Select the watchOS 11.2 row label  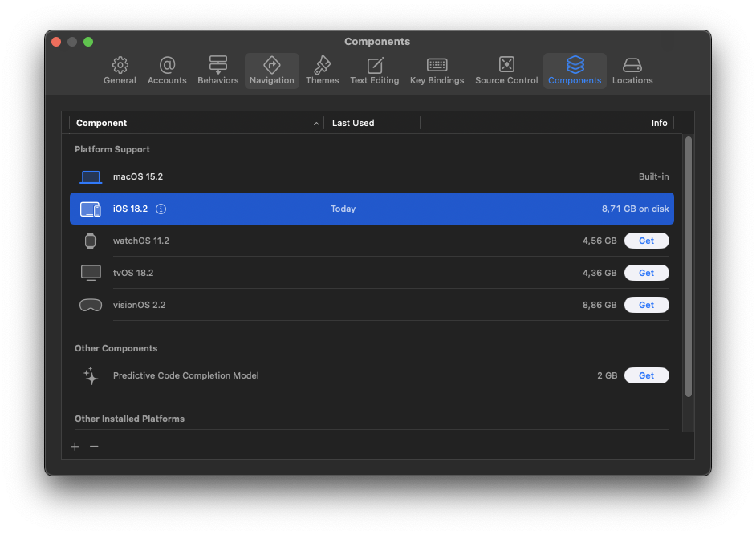(140, 241)
